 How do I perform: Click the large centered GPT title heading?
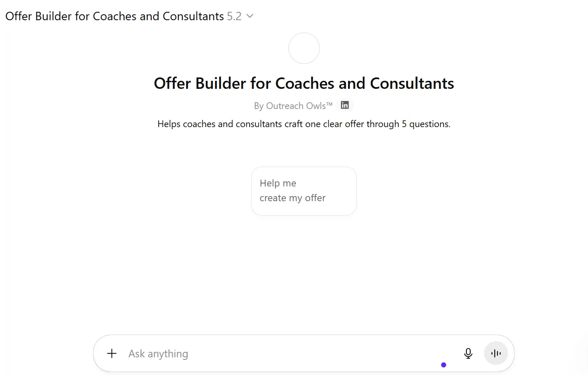coord(304,83)
